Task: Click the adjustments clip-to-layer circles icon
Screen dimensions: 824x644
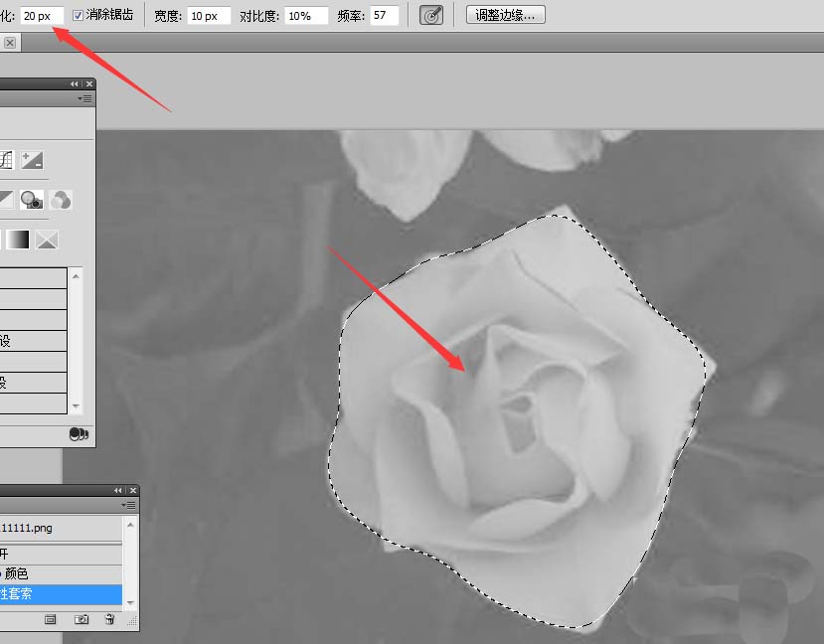Action: pyautogui.click(x=79, y=434)
